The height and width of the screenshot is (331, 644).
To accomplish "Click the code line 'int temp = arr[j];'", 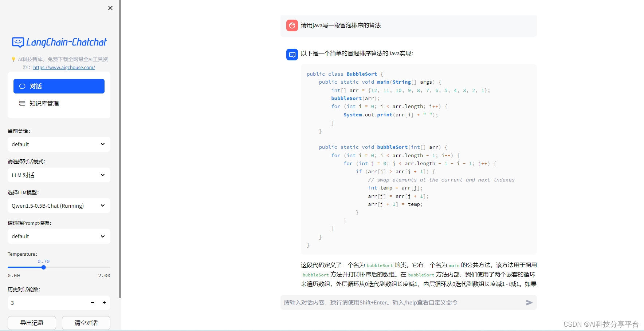I will [x=395, y=188].
